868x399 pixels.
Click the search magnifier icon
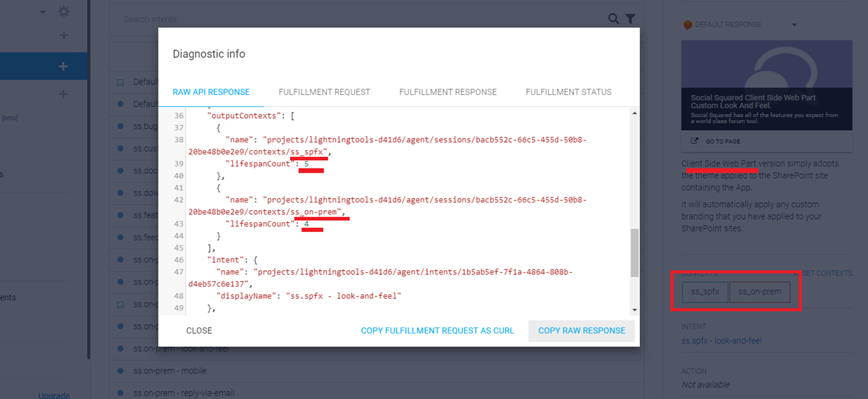(x=613, y=19)
